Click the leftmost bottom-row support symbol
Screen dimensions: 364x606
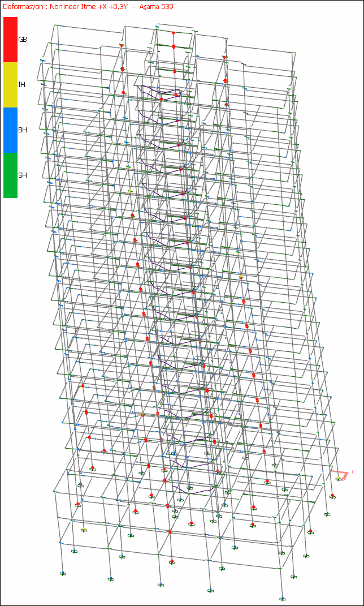click(63, 573)
